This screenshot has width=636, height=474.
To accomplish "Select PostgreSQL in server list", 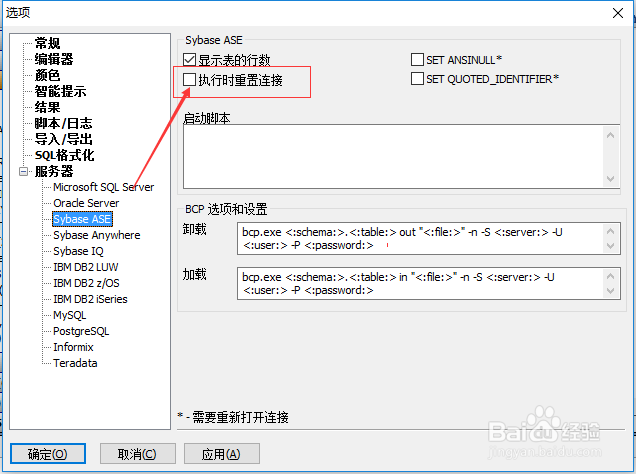I will tap(81, 331).
